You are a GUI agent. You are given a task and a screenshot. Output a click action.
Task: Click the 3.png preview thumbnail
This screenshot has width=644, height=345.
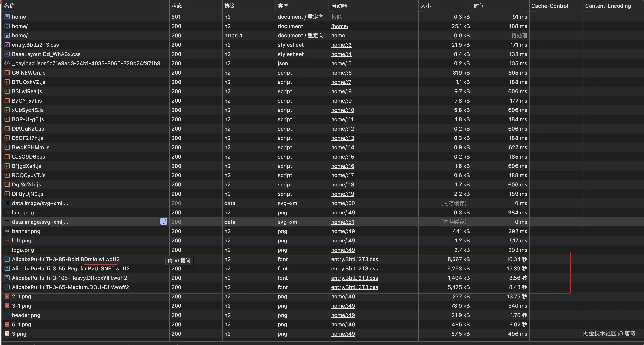click(7, 334)
